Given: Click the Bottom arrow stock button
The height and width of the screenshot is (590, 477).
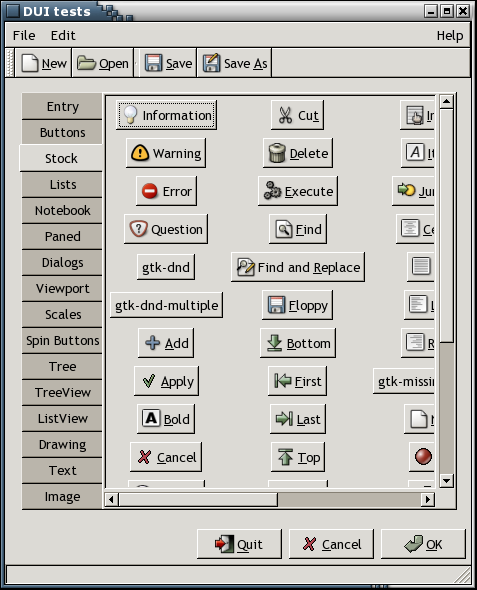Looking at the screenshot, I should point(298,343).
